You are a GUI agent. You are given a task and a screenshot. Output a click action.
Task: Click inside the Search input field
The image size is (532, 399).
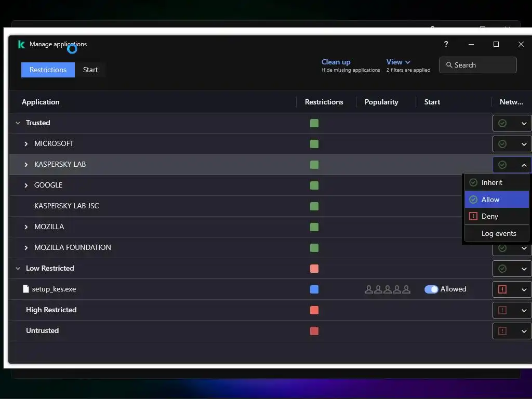click(x=478, y=65)
